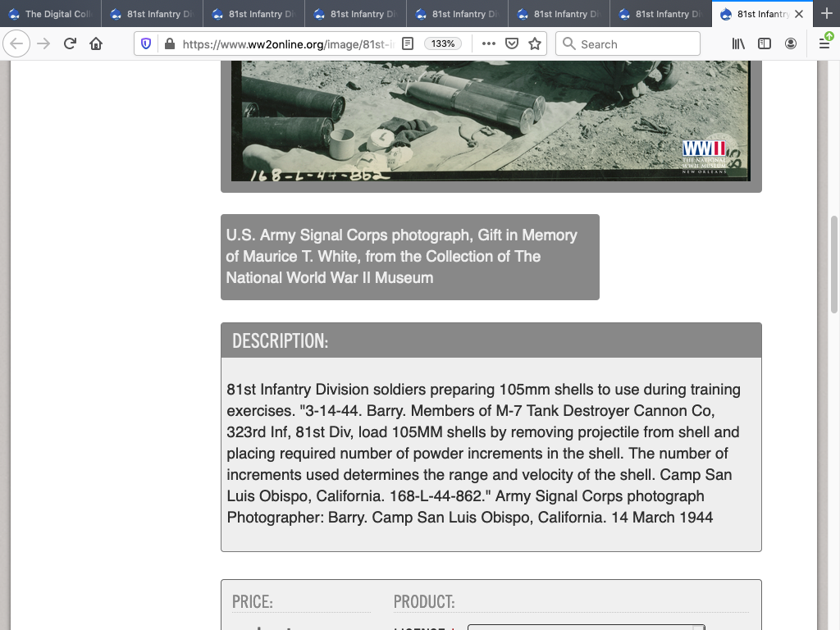The width and height of the screenshot is (840, 630).
Task: Reload the current page
Action: click(70, 43)
